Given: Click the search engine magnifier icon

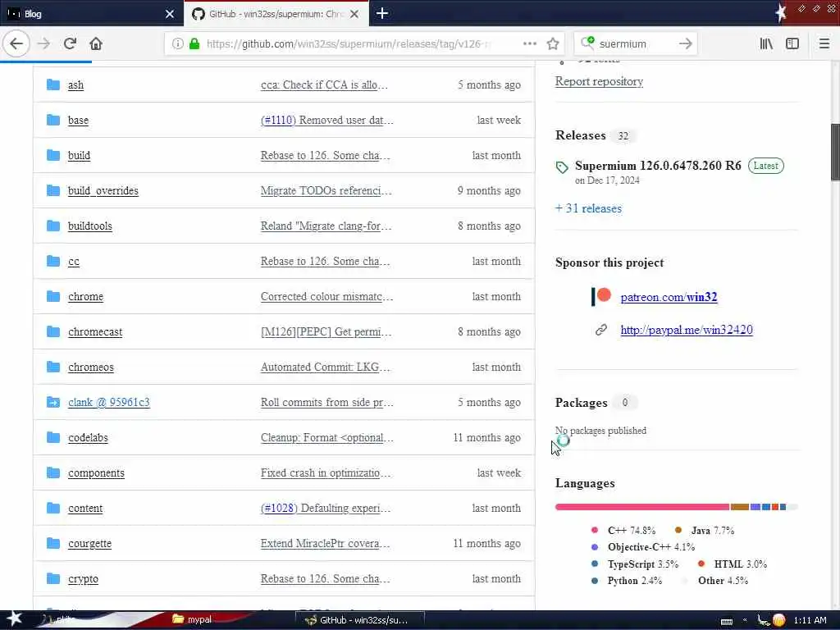Looking at the screenshot, I should pos(587,43).
